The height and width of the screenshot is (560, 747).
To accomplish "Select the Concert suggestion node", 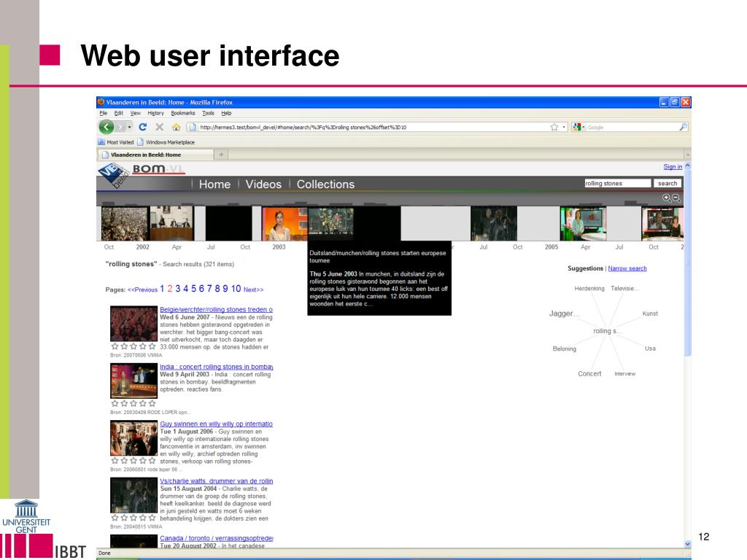I will coord(589,374).
